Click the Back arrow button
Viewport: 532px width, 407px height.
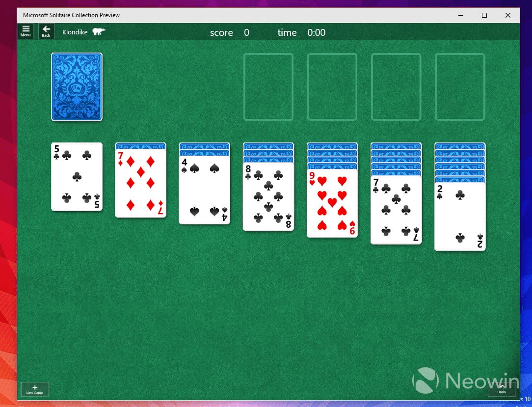[x=46, y=31]
